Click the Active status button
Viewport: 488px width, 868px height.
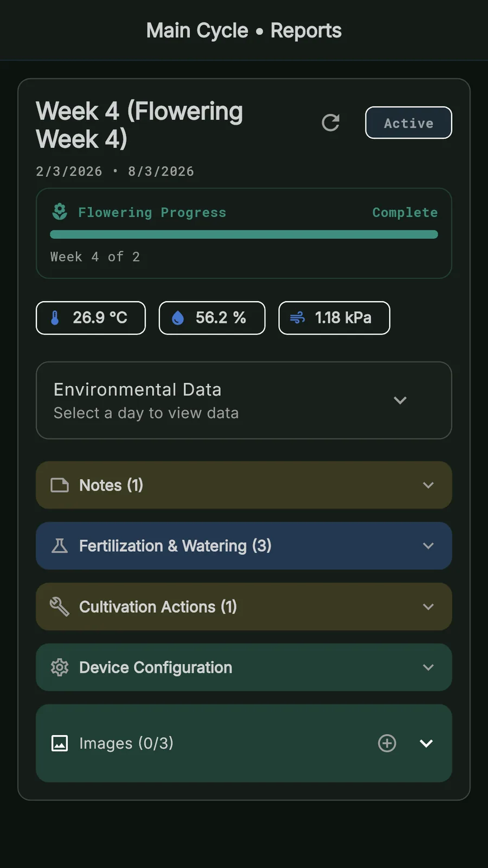point(408,123)
